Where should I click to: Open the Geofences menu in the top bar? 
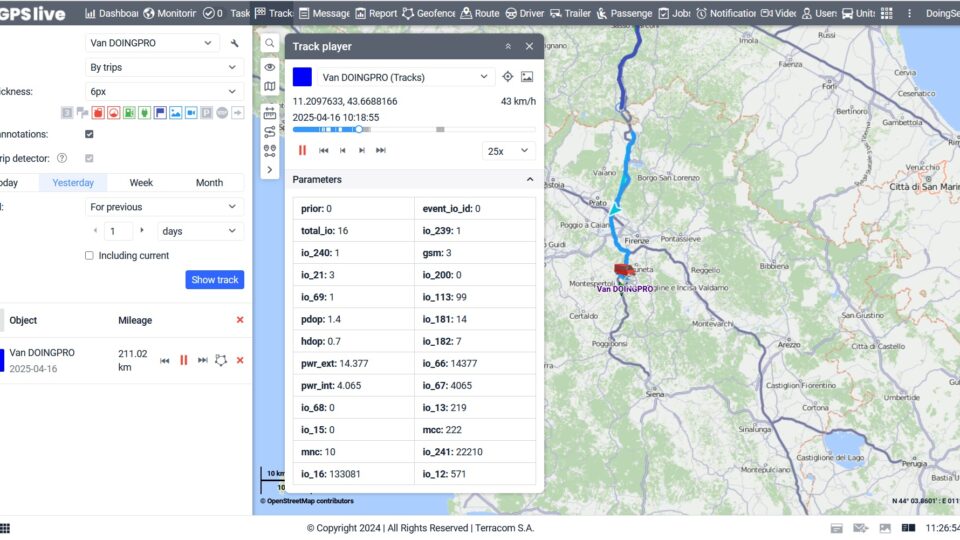(428, 14)
